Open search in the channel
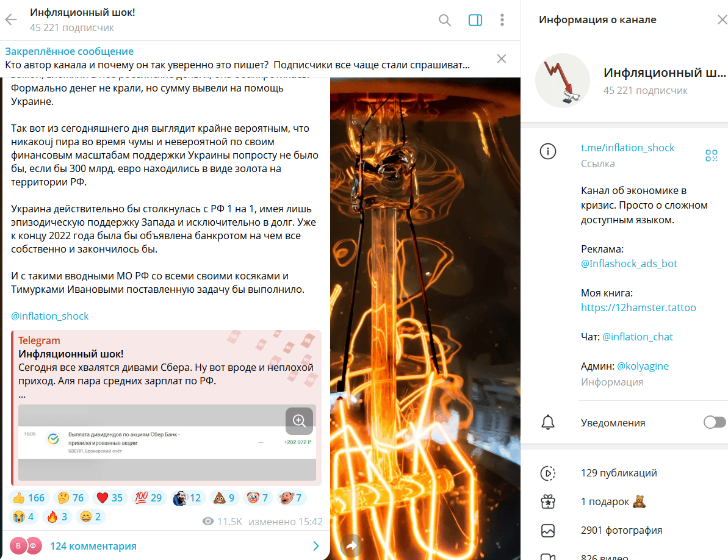 click(444, 20)
